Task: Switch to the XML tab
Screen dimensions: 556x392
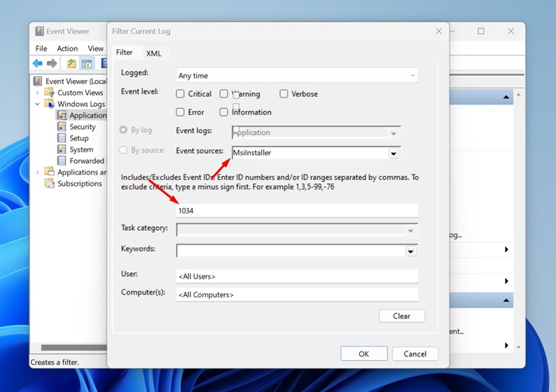Action: (x=154, y=53)
